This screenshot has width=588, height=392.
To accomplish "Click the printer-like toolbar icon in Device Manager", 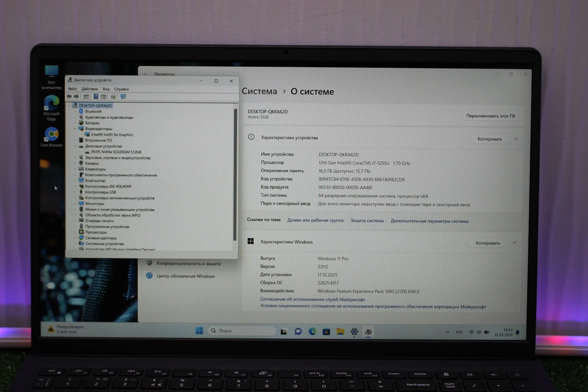I will (x=113, y=96).
